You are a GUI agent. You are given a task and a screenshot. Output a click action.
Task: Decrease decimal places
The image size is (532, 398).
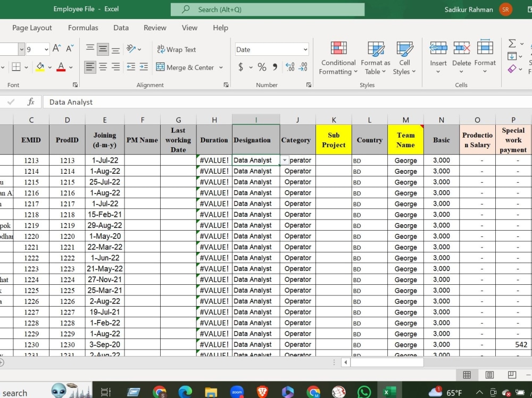[x=303, y=67]
